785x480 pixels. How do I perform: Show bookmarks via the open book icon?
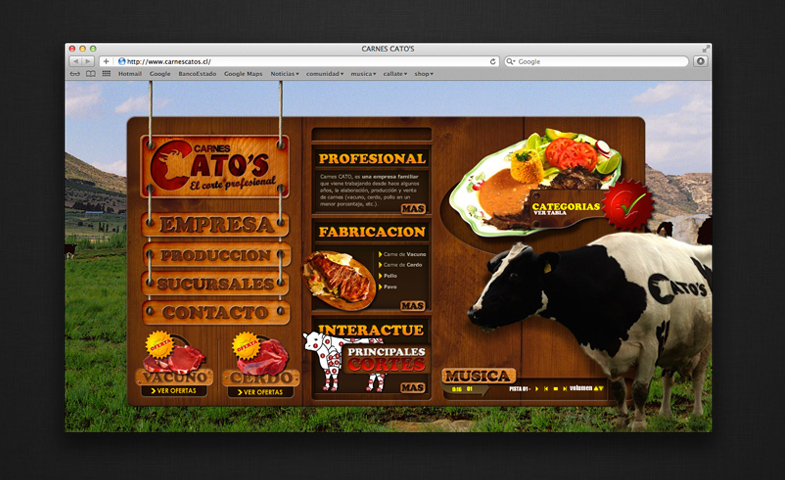click(x=91, y=74)
